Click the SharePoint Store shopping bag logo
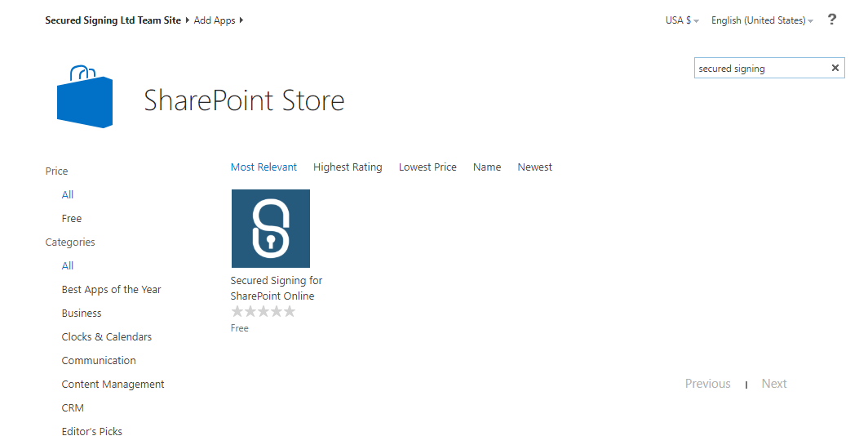 pyautogui.click(x=85, y=97)
